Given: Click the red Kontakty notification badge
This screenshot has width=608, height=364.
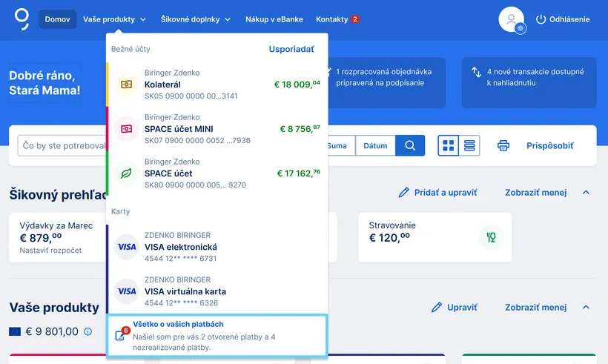Looking at the screenshot, I should [355, 19].
